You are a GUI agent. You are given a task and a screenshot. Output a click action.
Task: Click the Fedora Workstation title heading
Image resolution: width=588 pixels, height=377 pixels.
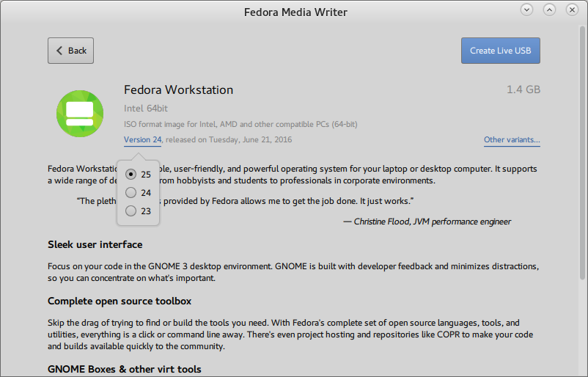click(x=178, y=90)
